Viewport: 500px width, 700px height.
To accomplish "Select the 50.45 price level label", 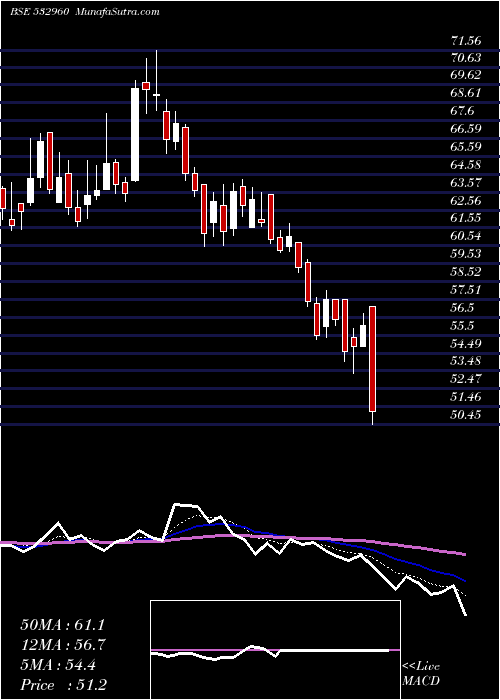I will pyautogui.click(x=466, y=415).
